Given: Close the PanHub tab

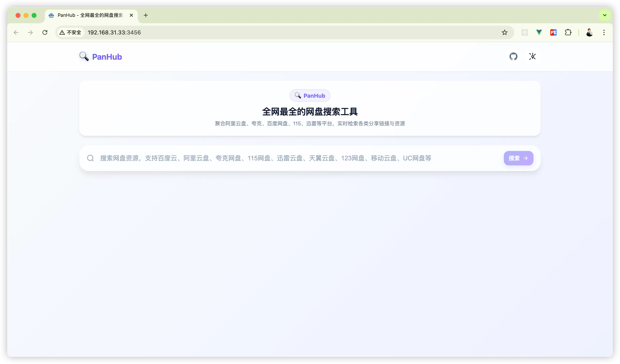Looking at the screenshot, I should 131,15.
